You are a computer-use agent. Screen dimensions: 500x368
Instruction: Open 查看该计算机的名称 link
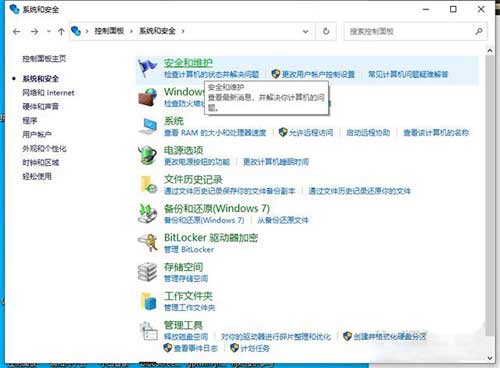coord(436,132)
